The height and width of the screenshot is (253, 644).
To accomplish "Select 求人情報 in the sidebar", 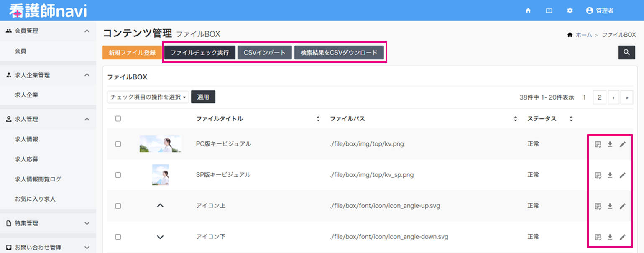I will tap(26, 139).
